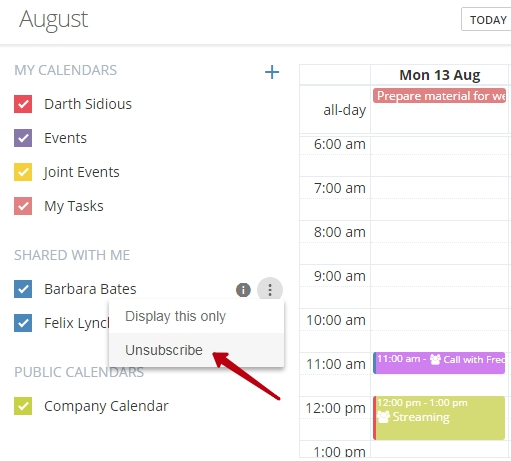Click the group icon on Call with Fred event

[435, 359]
